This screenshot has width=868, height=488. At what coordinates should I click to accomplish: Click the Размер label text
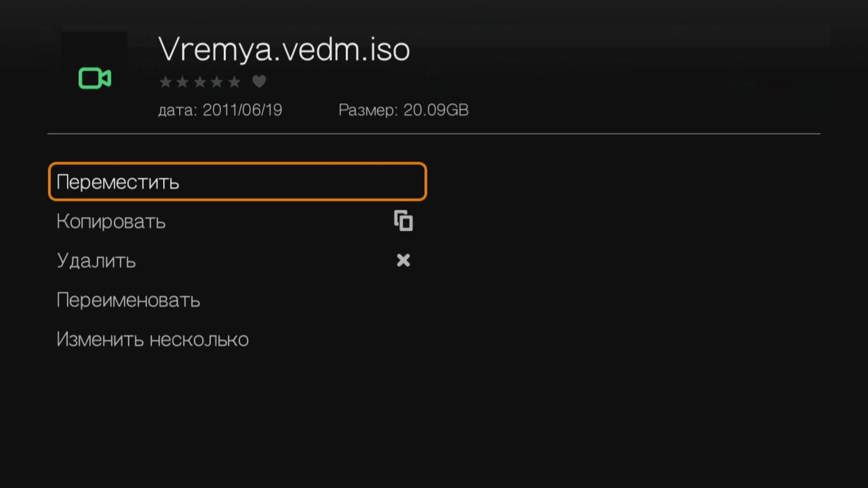pyautogui.click(x=368, y=110)
